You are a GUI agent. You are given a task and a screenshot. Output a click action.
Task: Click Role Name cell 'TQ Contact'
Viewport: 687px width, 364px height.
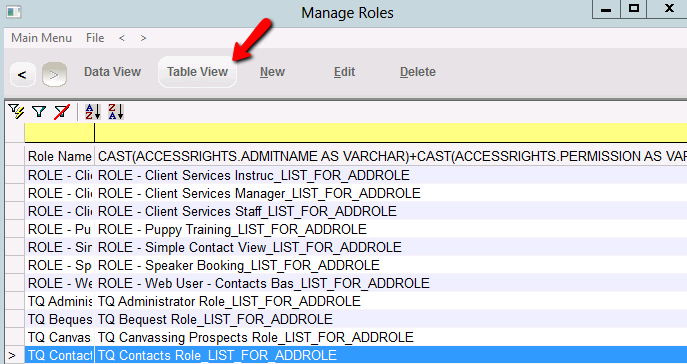coord(59,355)
